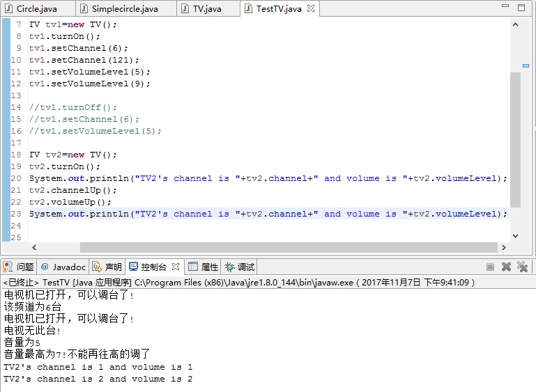Viewport: 536px width, 392px height.
Task: Click the Java file icon on Simplecircle.java tab
Action: [x=84, y=8]
